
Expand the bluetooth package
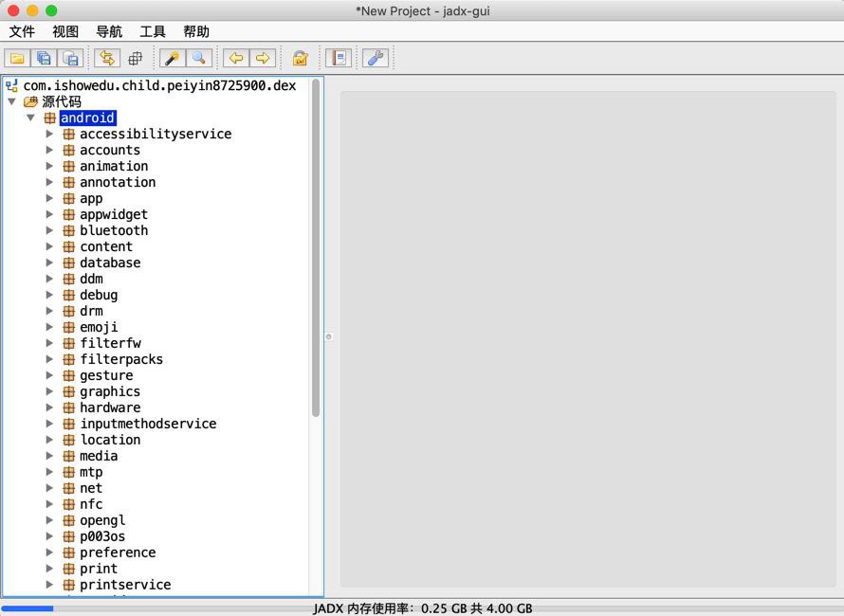49,230
